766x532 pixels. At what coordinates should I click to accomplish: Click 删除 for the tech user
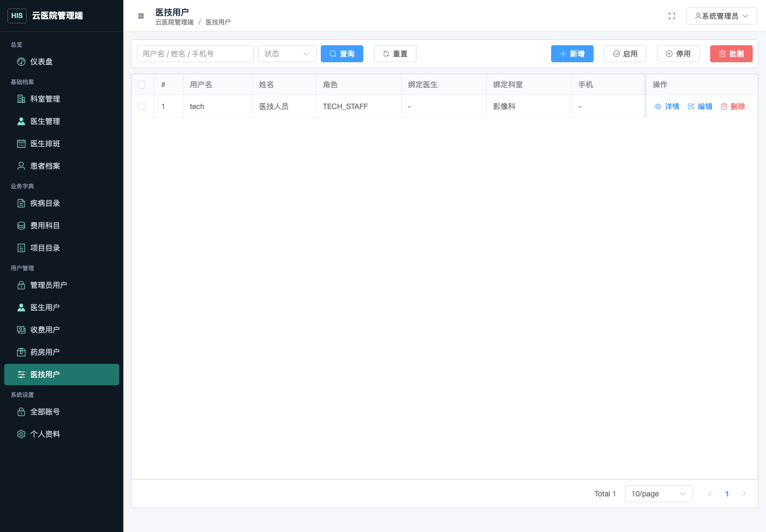pyautogui.click(x=733, y=106)
